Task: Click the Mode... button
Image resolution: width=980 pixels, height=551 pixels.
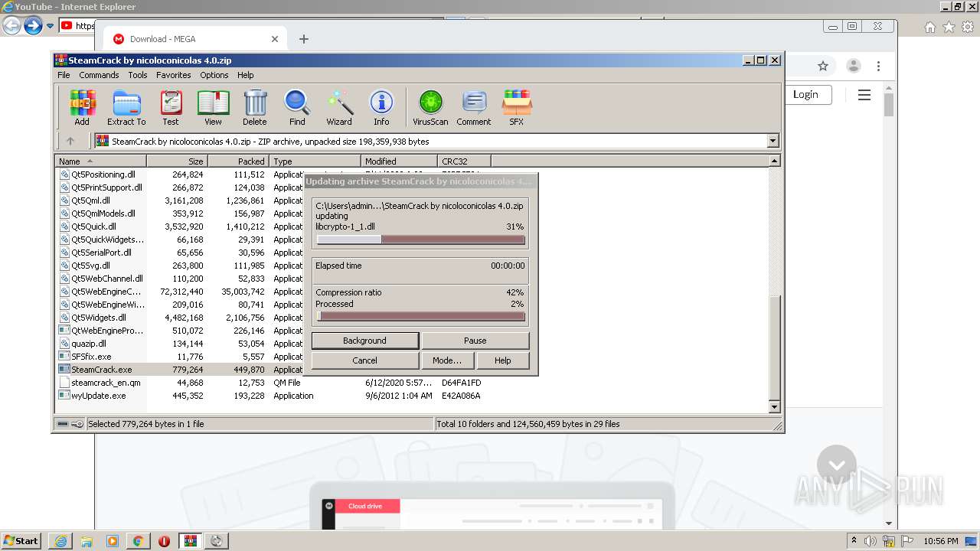Action: click(x=447, y=360)
